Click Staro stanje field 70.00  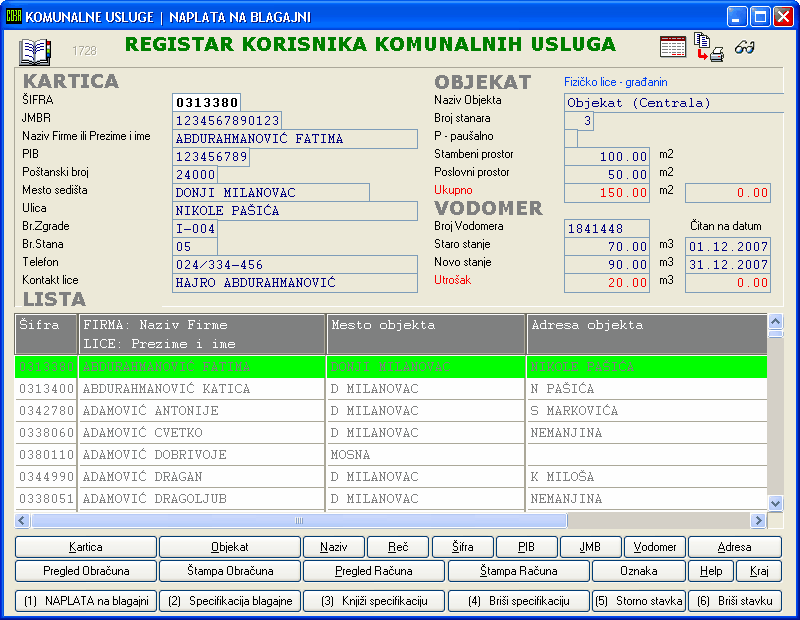pyautogui.click(x=607, y=246)
